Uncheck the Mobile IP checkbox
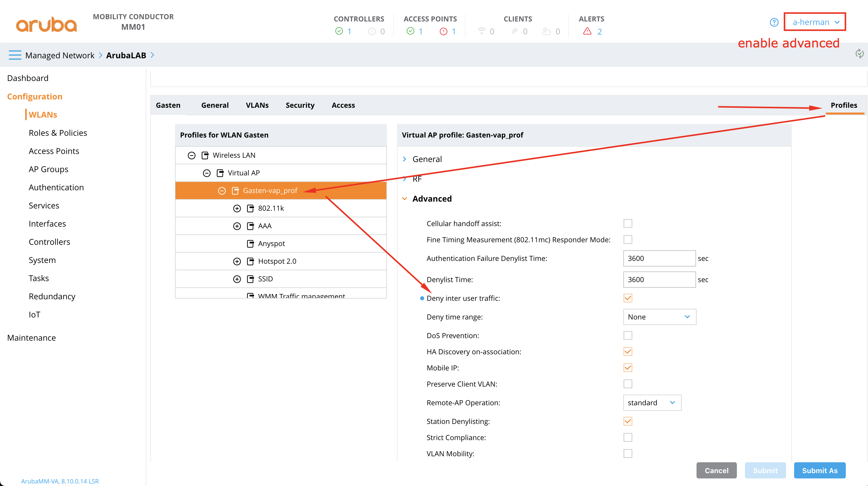The width and height of the screenshot is (868, 486). pos(627,368)
